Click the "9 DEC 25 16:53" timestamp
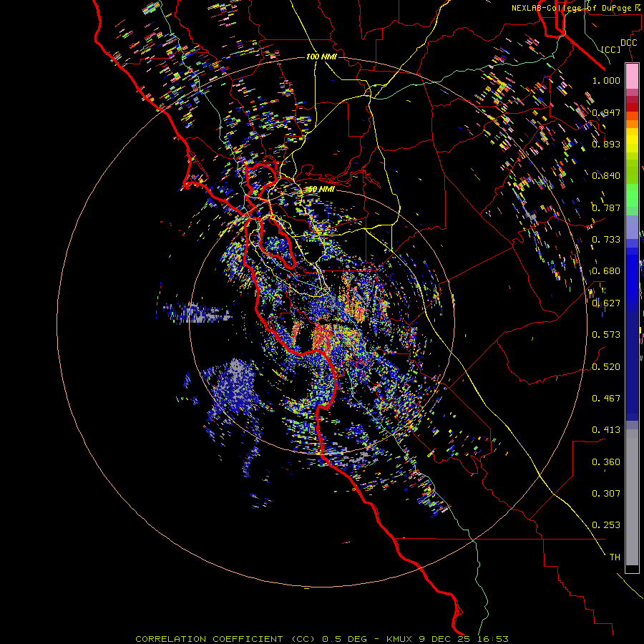The width and height of the screenshot is (644, 644). [464, 639]
